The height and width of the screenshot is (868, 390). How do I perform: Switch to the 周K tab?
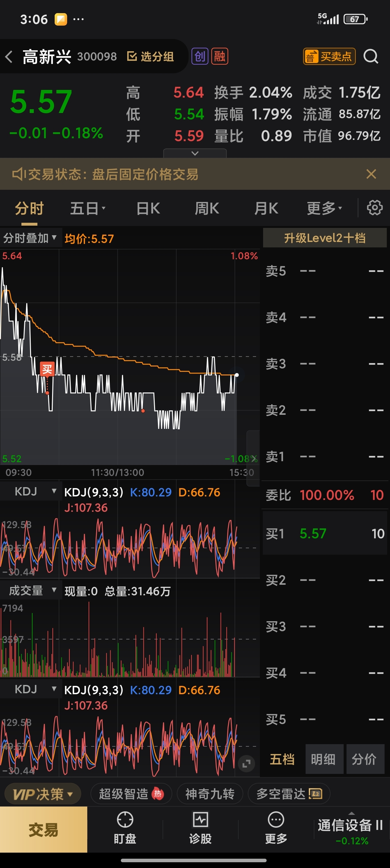tap(207, 208)
